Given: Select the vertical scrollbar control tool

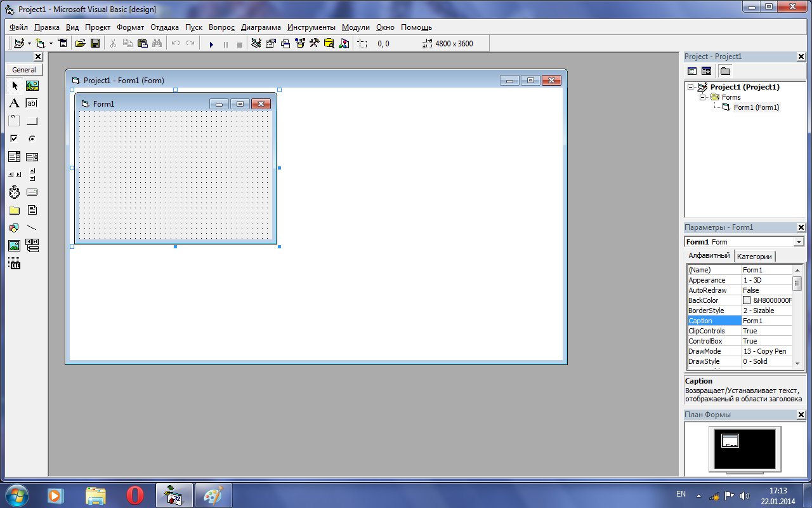Looking at the screenshot, I should point(32,174).
